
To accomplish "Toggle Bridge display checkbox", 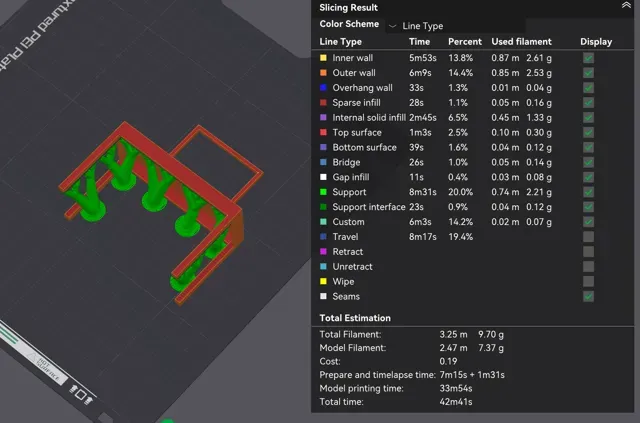I will coord(588,162).
